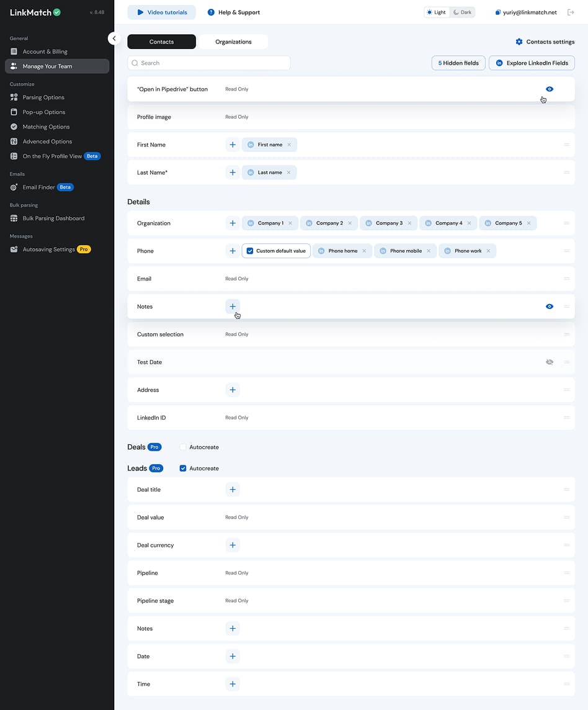Open the Bulk Parsing Dashboard icon

(x=14, y=218)
